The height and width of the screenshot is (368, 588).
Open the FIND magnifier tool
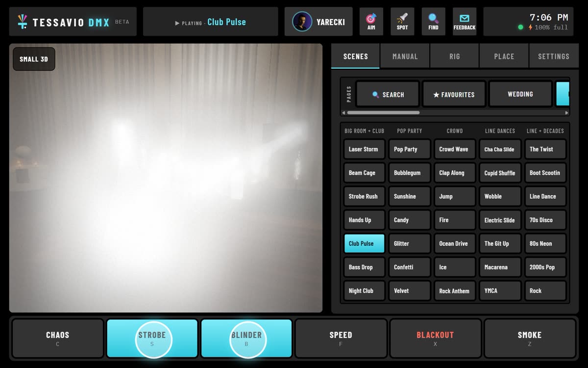coord(433,22)
